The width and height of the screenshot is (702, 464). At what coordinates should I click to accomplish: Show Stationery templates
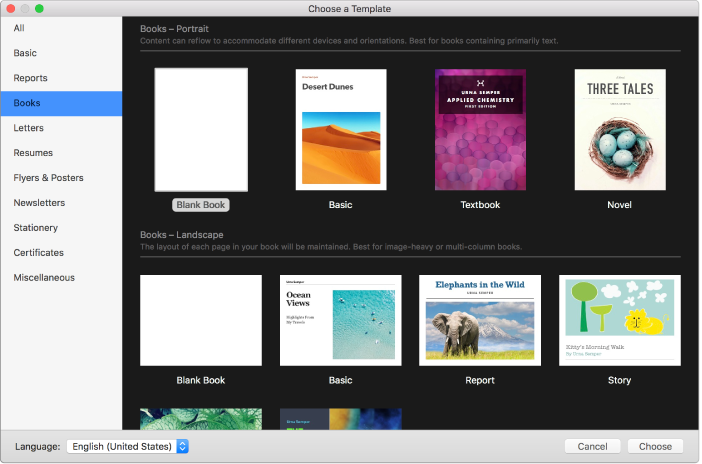(61, 228)
